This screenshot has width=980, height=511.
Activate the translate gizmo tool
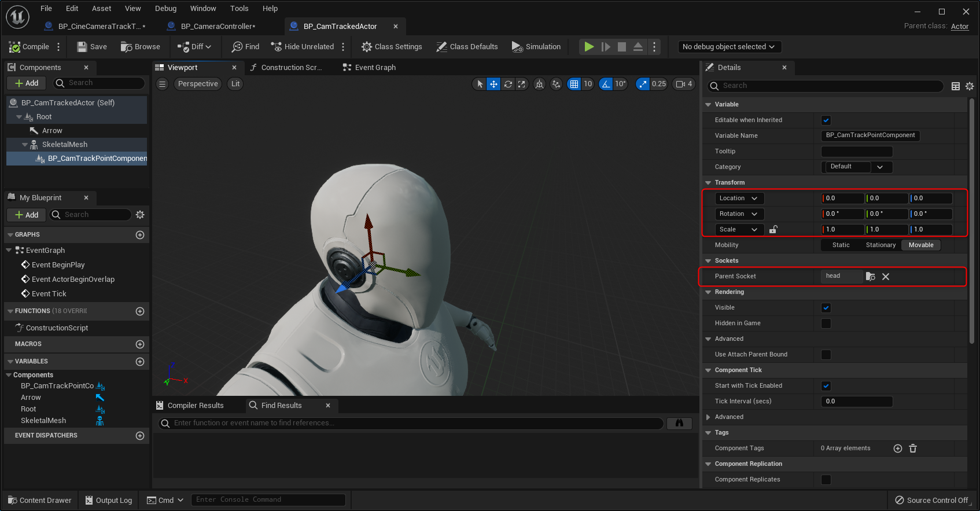coord(493,84)
